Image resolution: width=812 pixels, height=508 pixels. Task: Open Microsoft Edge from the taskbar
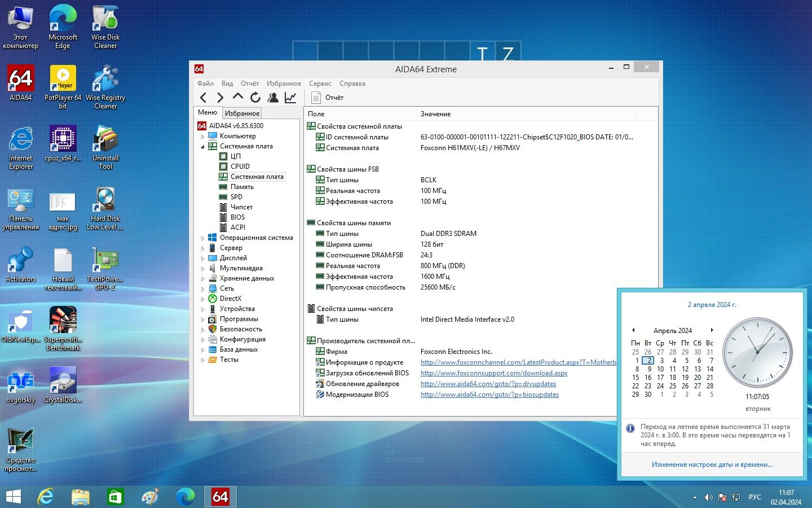coord(185,497)
